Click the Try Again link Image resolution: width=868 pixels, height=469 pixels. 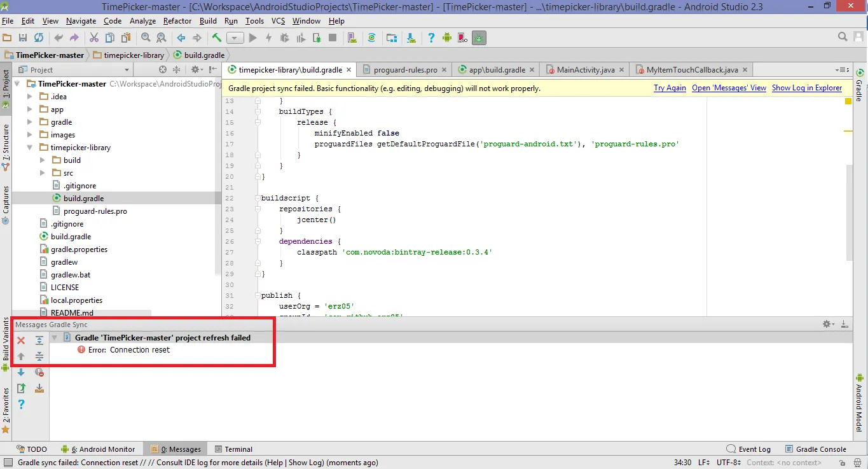pos(670,88)
